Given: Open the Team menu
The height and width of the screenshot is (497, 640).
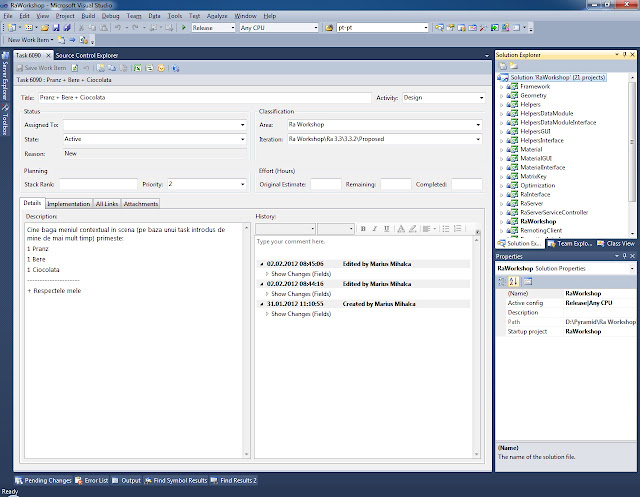Looking at the screenshot, I should [x=133, y=16].
